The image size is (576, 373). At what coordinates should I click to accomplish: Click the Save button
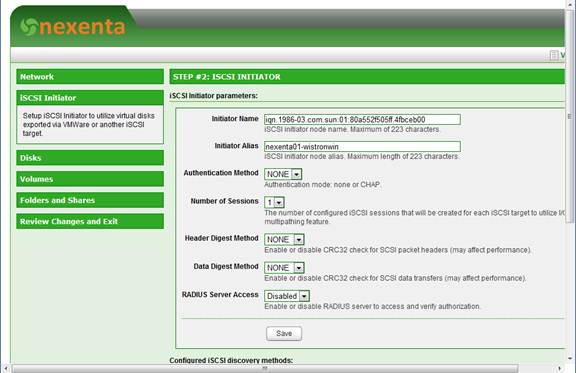click(284, 333)
